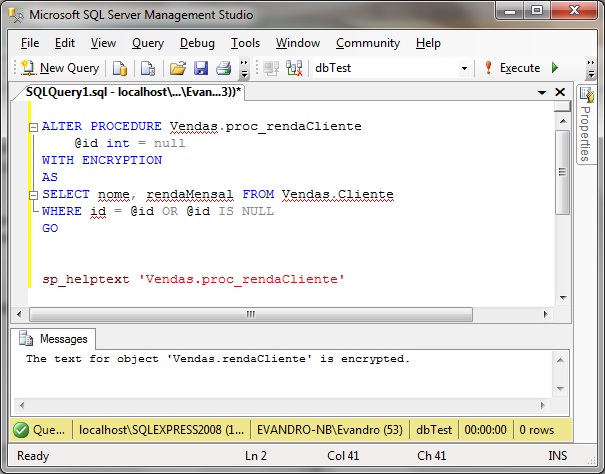Click the editor horizontal scrollbar thumb

pyautogui.click(x=251, y=314)
